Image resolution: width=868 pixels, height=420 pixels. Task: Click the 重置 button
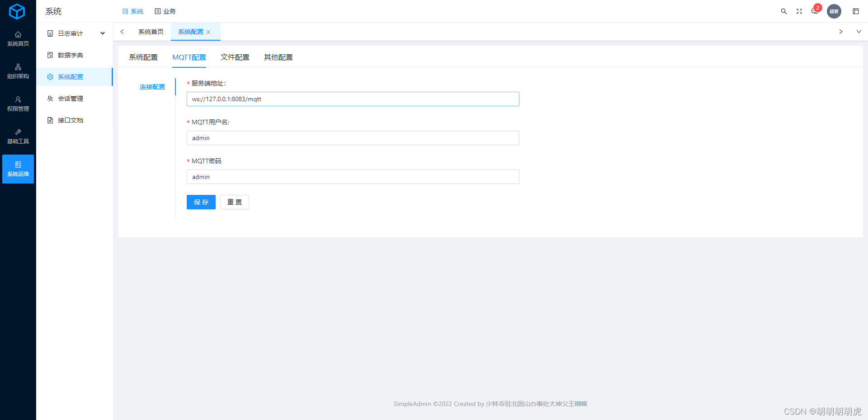(x=235, y=202)
